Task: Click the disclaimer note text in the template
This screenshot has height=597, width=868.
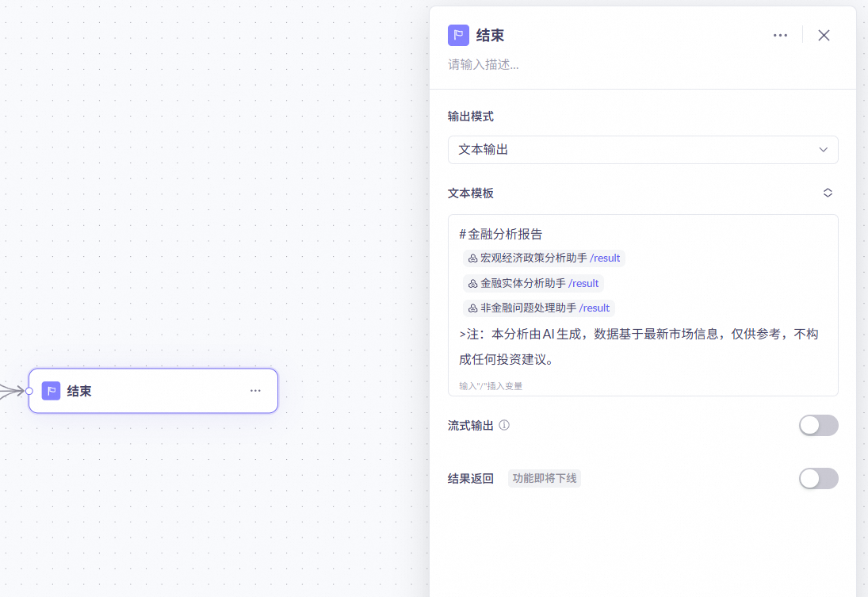Action: [638, 346]
